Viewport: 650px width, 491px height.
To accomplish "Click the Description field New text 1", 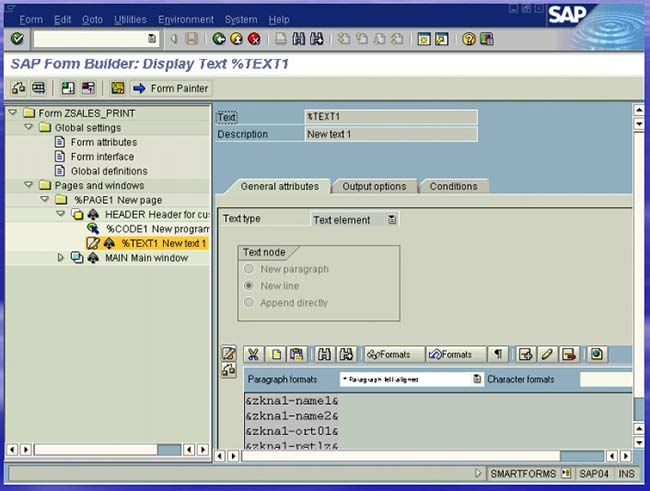I will (391, 134).
